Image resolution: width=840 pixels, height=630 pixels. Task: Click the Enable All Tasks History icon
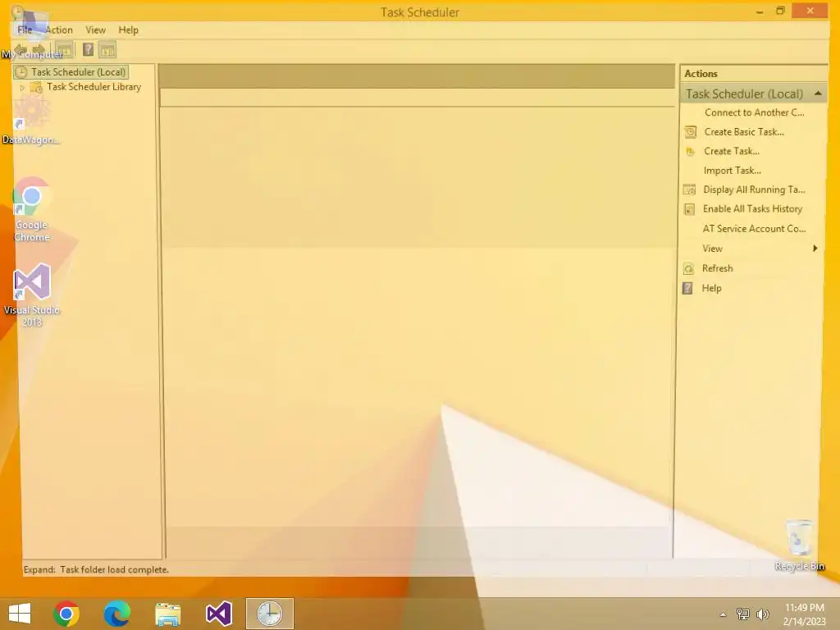pos(689,209)
